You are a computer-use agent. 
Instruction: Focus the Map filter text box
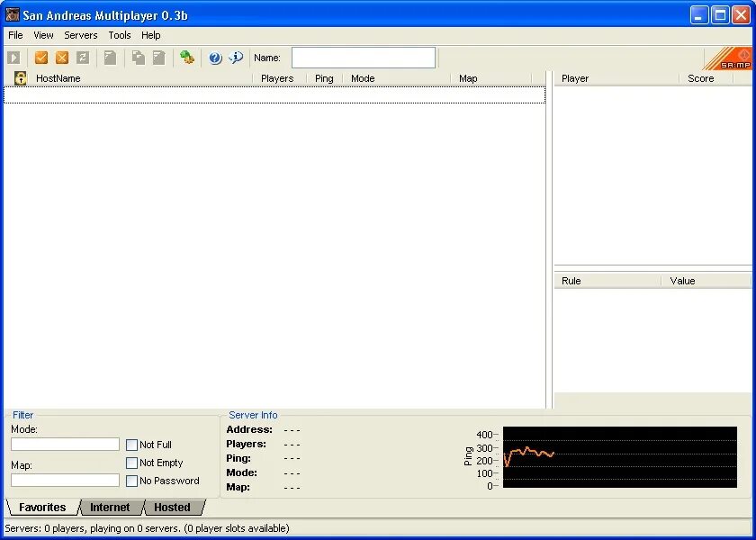pyautogui.click(x=65, y=481)
